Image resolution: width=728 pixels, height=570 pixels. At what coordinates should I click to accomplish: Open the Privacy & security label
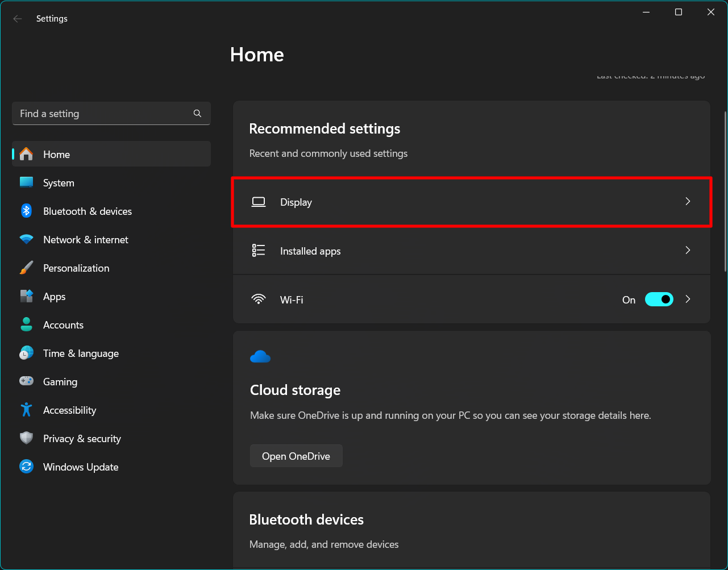coord(82,439)
